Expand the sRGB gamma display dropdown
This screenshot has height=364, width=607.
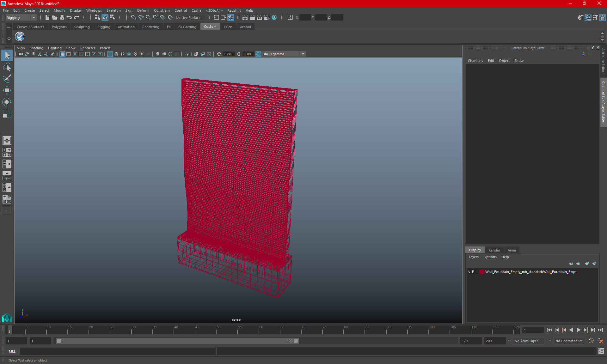coord(303,54)
